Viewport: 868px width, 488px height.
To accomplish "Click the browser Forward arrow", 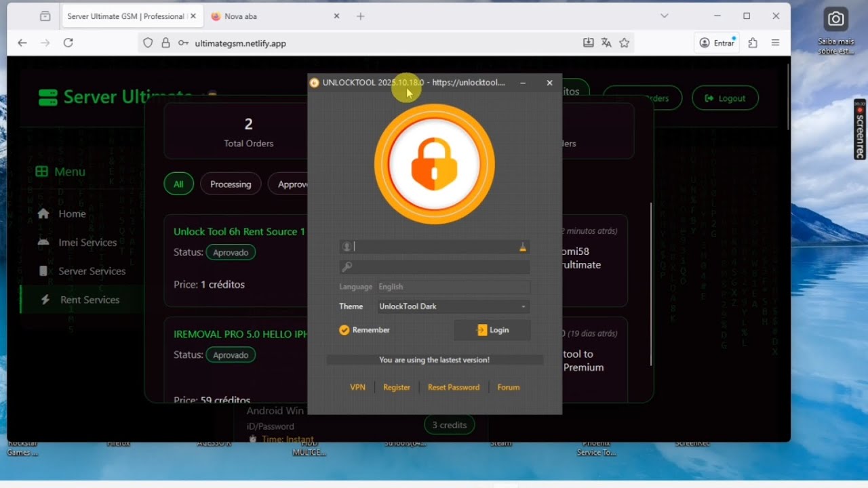I will pos(45,43).
